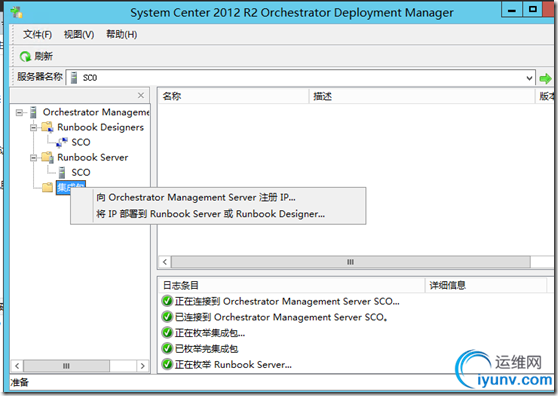Minimize the Deployment Manager window
The width and height of the screenshot is (558, 396).
click(x=512, y=10)
